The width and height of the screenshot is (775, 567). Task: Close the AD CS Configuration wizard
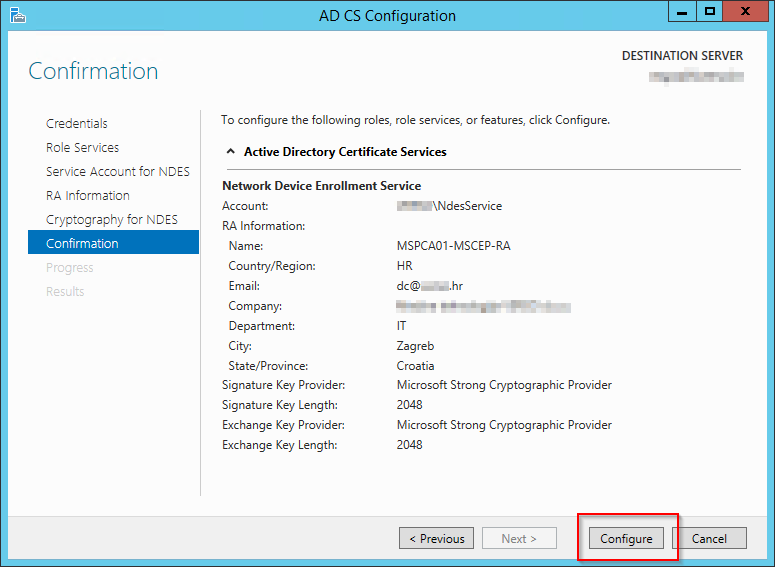tap(746, 12)
